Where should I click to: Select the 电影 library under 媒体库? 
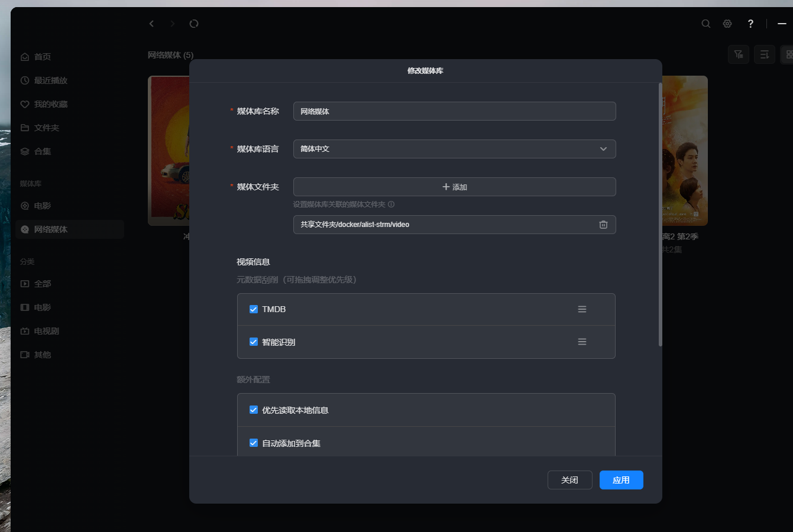pyautogui.click(x=35, y=206)
